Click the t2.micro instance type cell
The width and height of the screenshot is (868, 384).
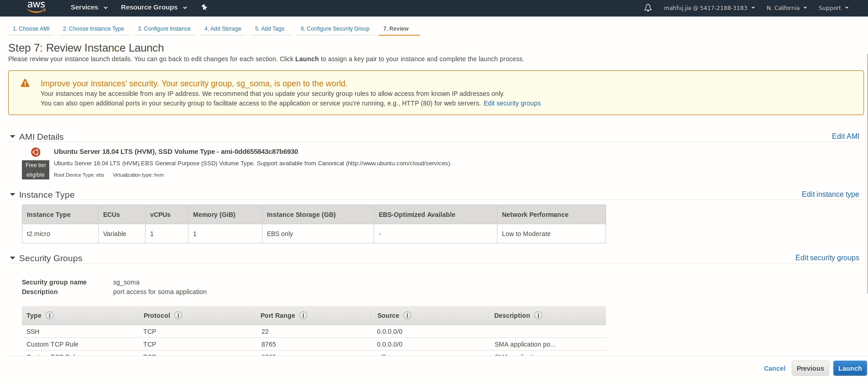point(60,234)
